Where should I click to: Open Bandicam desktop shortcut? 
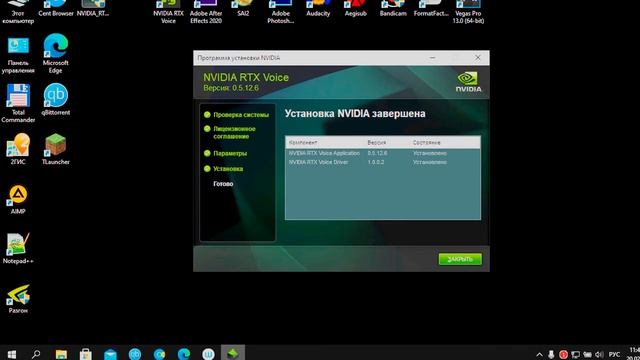coord(393,8)
